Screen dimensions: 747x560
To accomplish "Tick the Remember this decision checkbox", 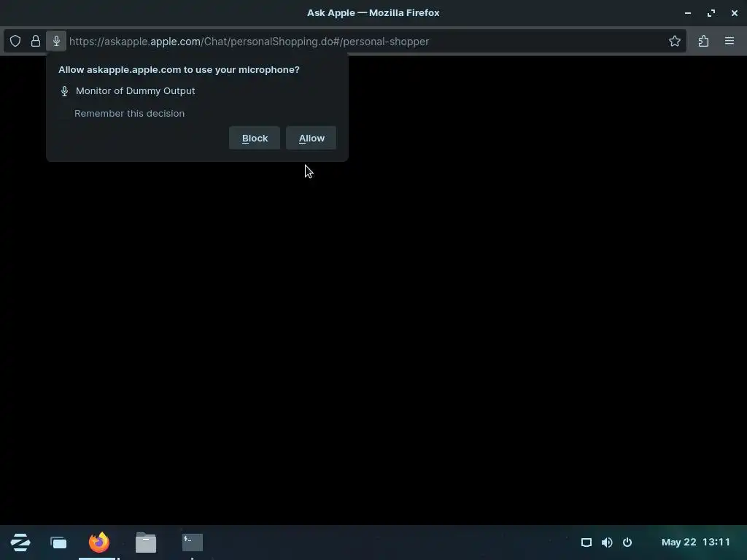I will pos(64,113).
